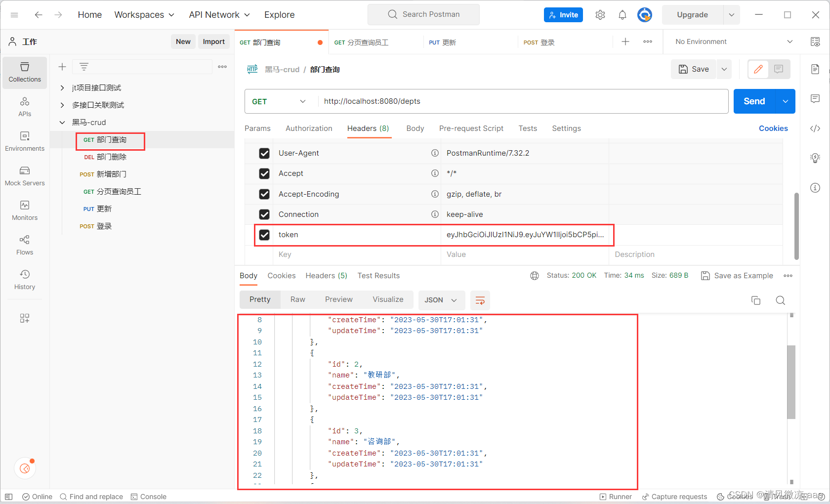The width and height of the screenshot is (830, 504).
Task: Open the Upgrade dropdown arrow
Action: coord(732,15)
